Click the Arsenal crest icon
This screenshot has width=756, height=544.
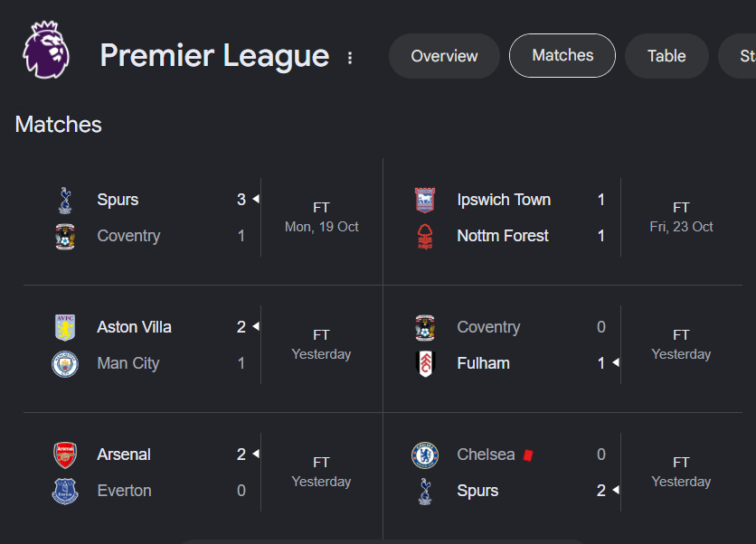(65, 455)
